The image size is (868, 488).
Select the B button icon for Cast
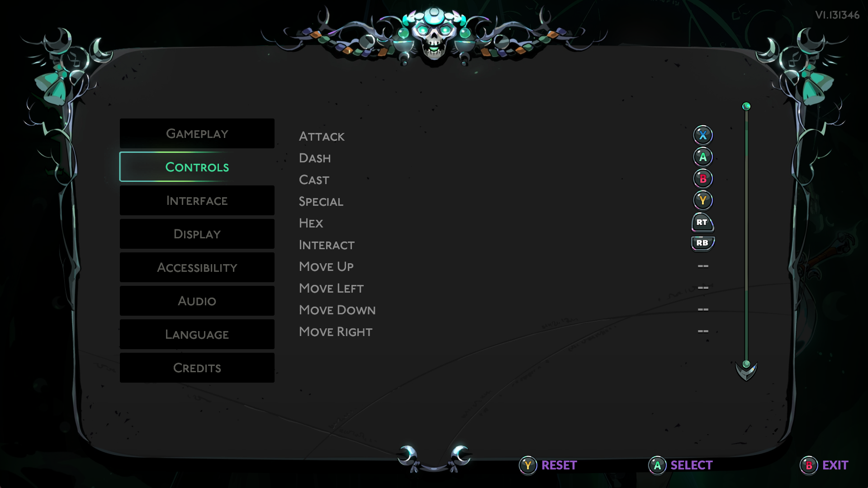click(702, 179)
